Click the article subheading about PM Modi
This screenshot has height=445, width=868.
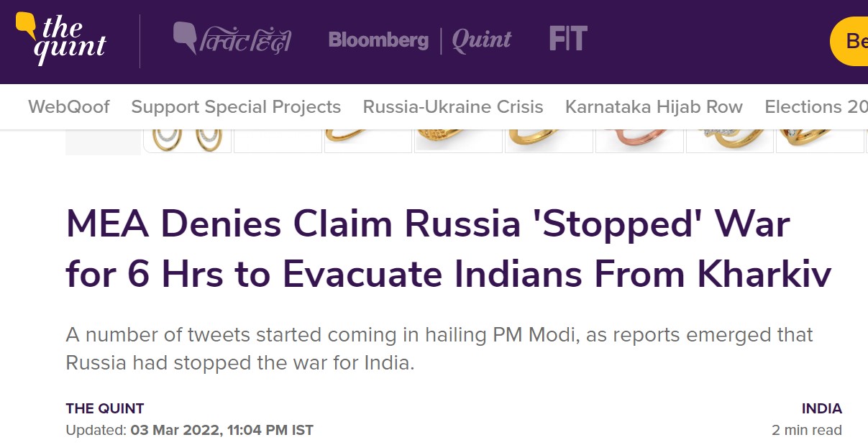pyautogui.click(x=439, y=349)
